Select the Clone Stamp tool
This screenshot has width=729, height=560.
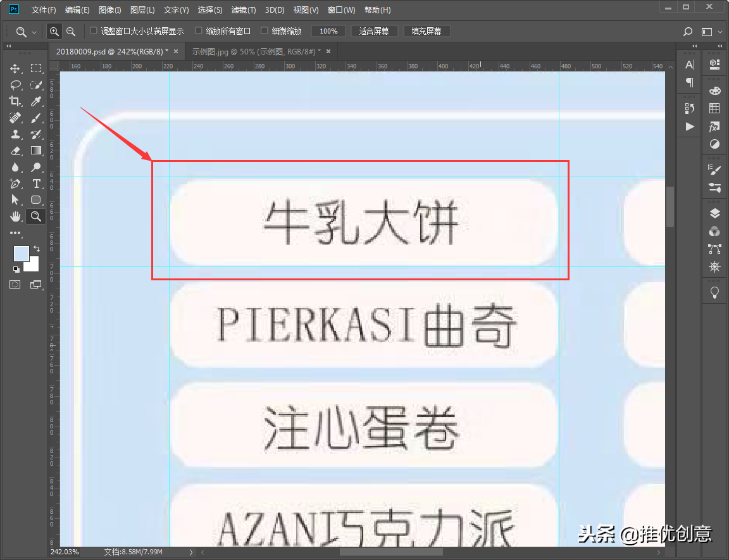coord(15,134)
